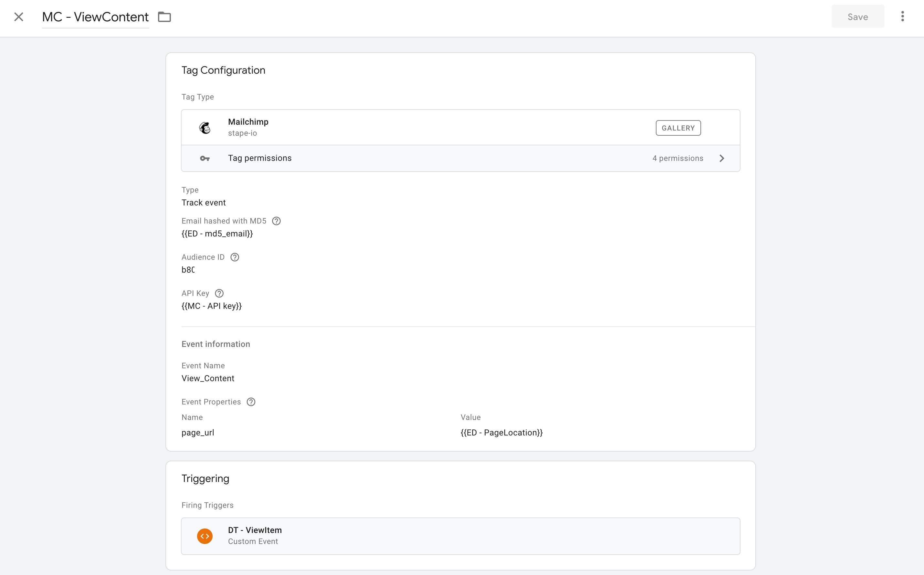Click the {{MC - API key}} value
Image resolution: width=924 pixels, height=575 pixels.
[212, 306]
